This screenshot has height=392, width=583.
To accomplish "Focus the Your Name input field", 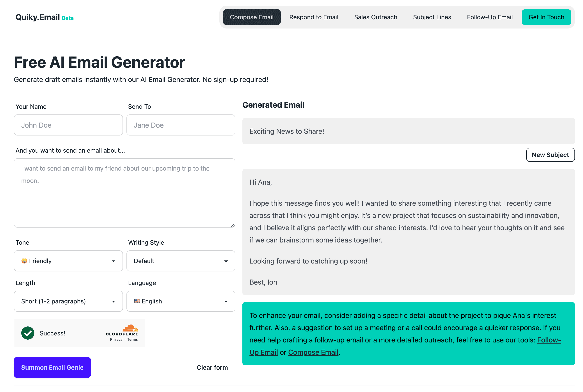I will [x=68, y=125].
